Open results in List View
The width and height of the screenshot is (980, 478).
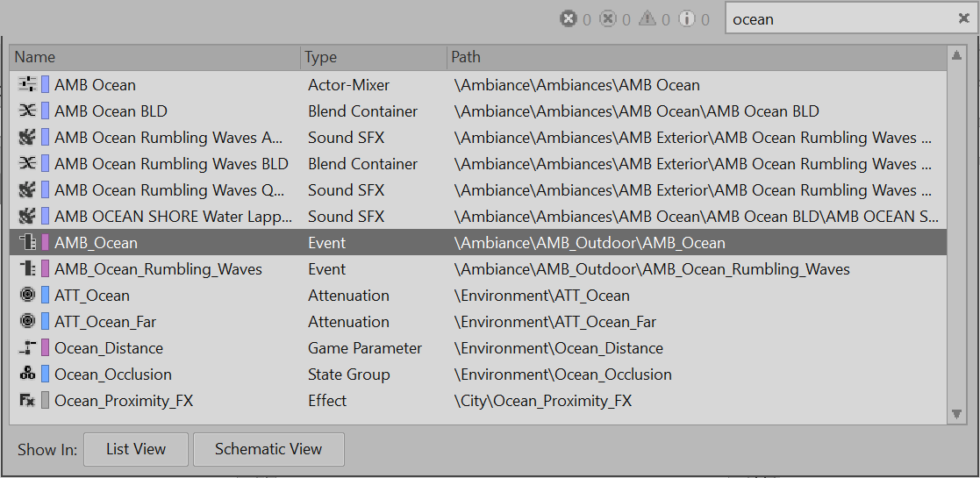click(136, 449)
